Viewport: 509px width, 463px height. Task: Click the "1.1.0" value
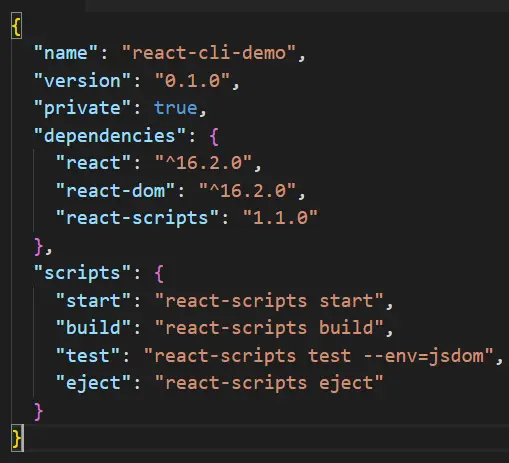(280, 218)
